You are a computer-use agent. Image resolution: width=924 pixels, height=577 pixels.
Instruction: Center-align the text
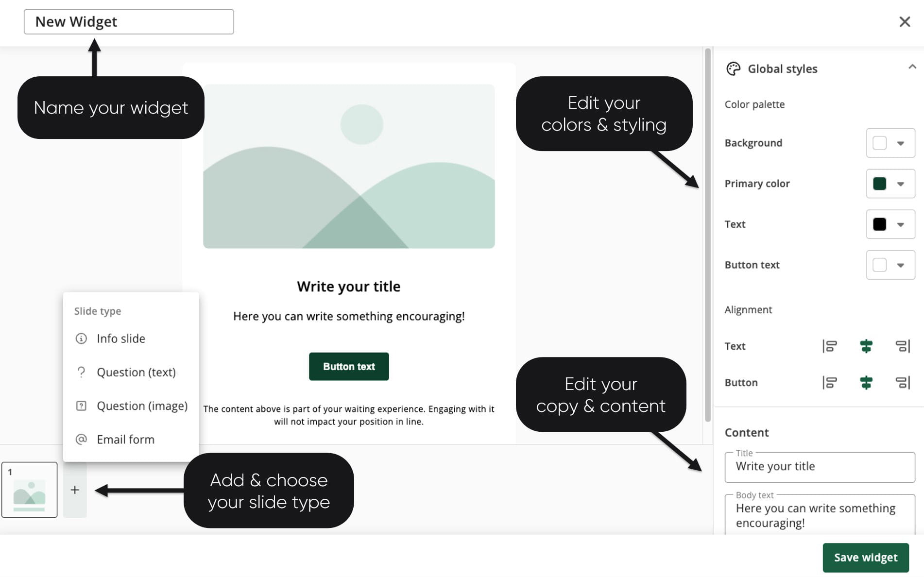(866, 346)
